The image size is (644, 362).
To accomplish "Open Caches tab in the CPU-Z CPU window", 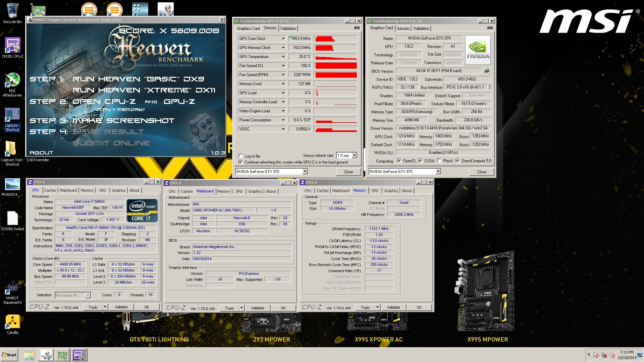I will click(50, 190).
